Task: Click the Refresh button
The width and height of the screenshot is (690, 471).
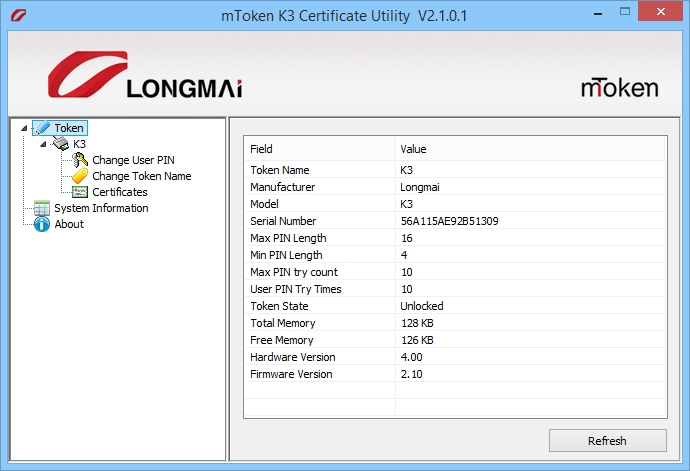Action: click(608, 441)
